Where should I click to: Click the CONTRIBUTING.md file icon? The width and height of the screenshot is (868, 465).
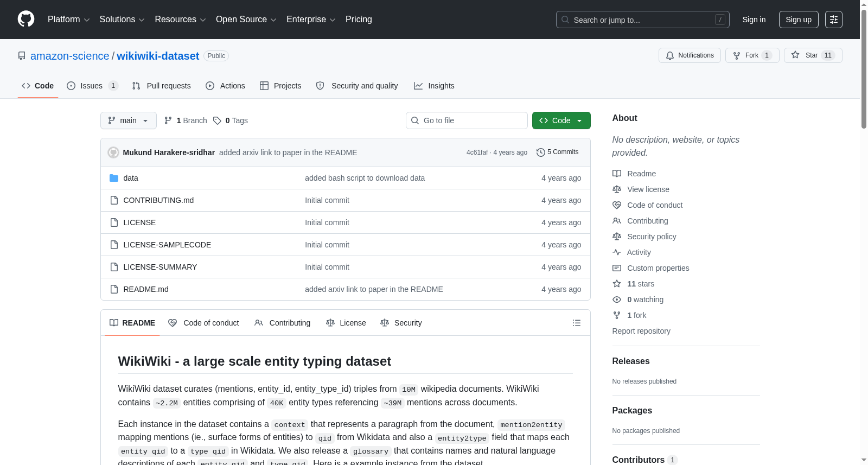[x=114, y=200]
